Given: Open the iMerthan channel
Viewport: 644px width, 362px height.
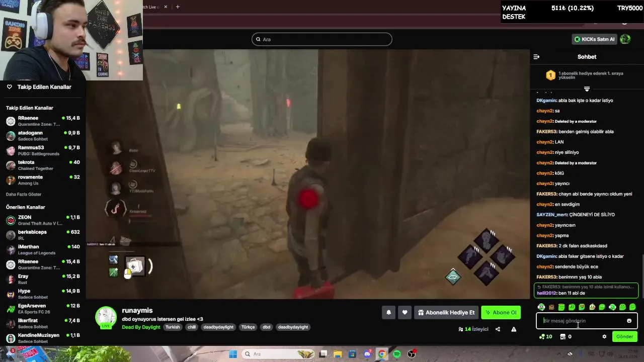Looking at the screenshot, I should [x=43, y=250].
